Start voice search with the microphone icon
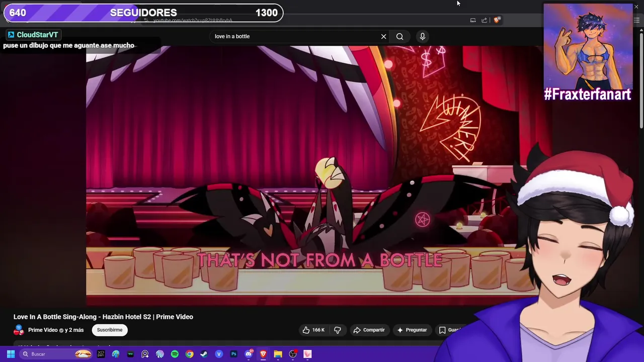 point(423,36)
